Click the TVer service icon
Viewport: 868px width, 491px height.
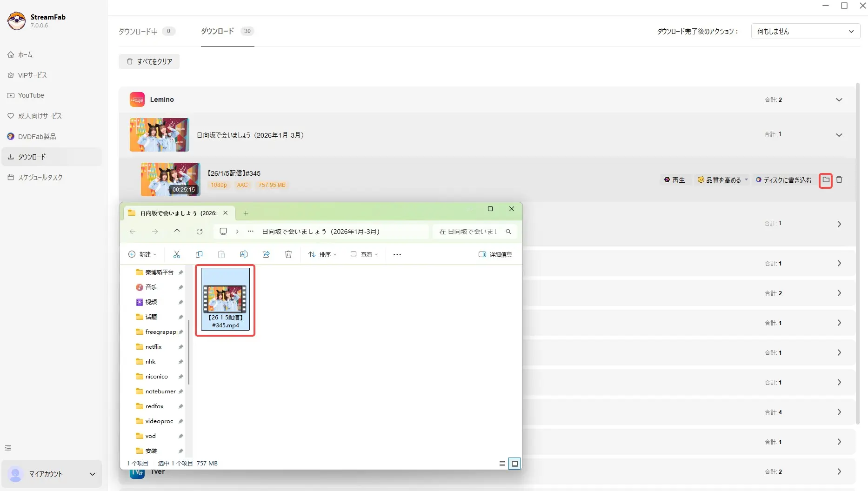pyautogui.click(x=137, y=471)
